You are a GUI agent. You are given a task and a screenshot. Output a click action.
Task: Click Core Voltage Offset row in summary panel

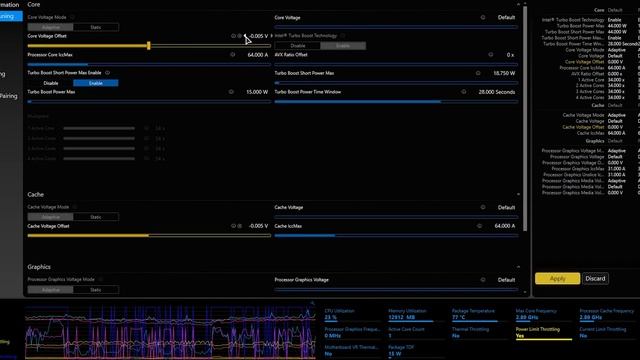click(x=594, y=62)
